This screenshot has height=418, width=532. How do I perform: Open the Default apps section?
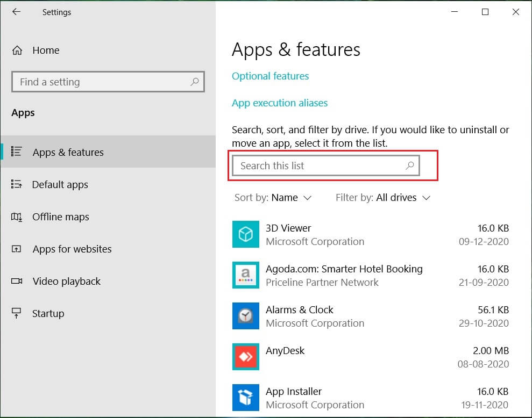click(60, 185)
